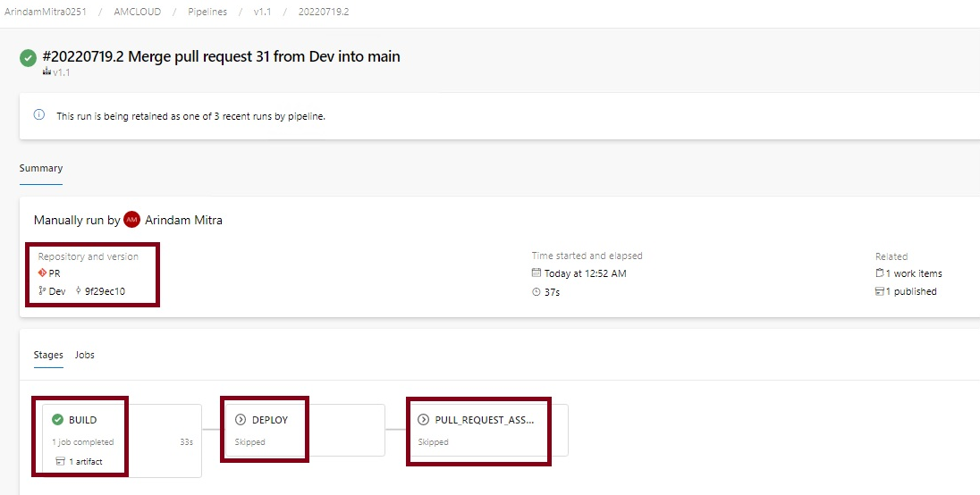The width and height of the screenshot is (980, 495).
Task: Open the Summary tab
Action: [41, 168]
